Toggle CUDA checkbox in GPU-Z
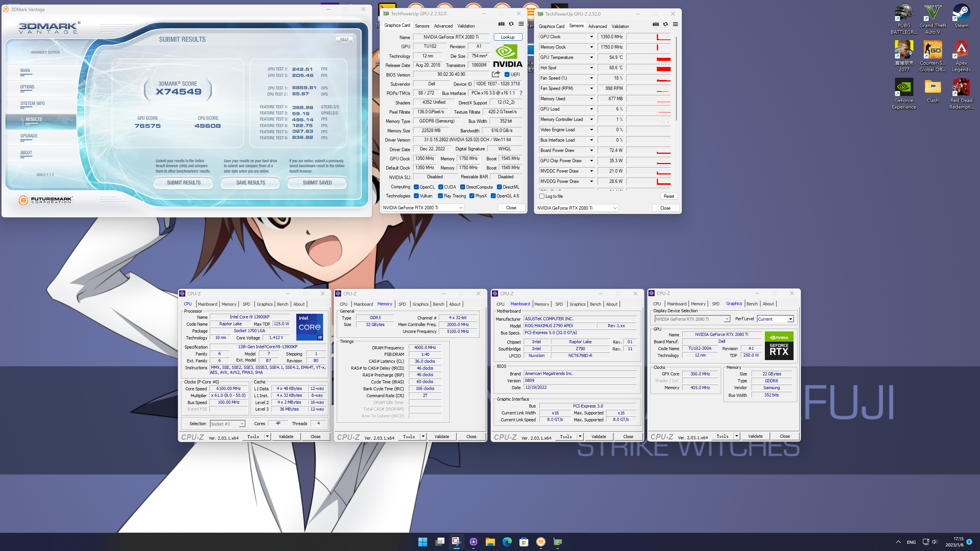The width and height of the screenshot is (980, 551). tap(441, 187)
